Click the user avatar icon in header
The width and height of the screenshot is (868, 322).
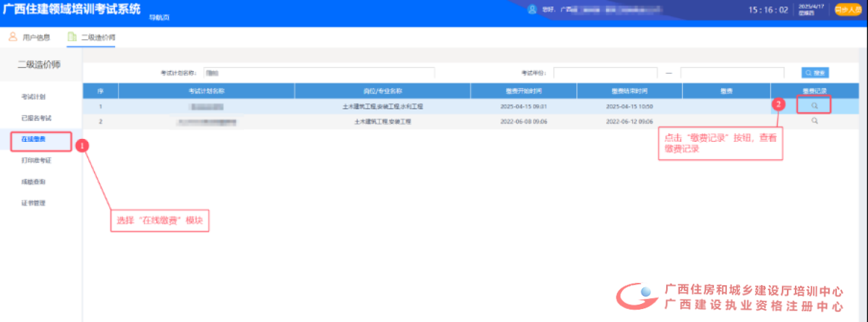point(532,10)
